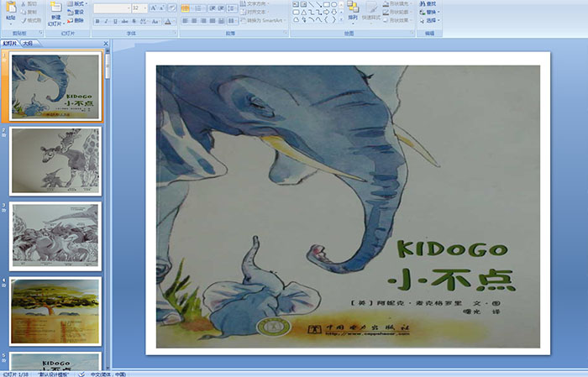Toggle the highlighted Bullets list button

[x=186, y=8]
